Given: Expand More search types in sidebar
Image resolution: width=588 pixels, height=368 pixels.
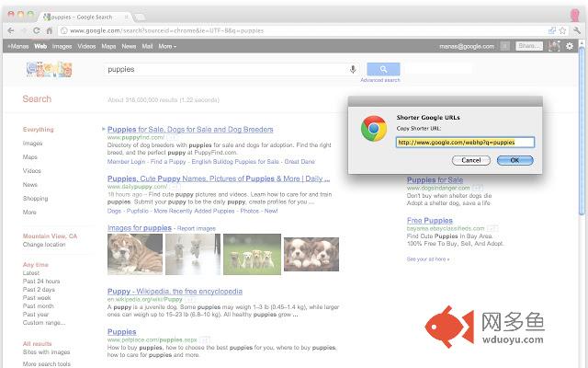Looking at the screenshot, I should pos(29,213).
